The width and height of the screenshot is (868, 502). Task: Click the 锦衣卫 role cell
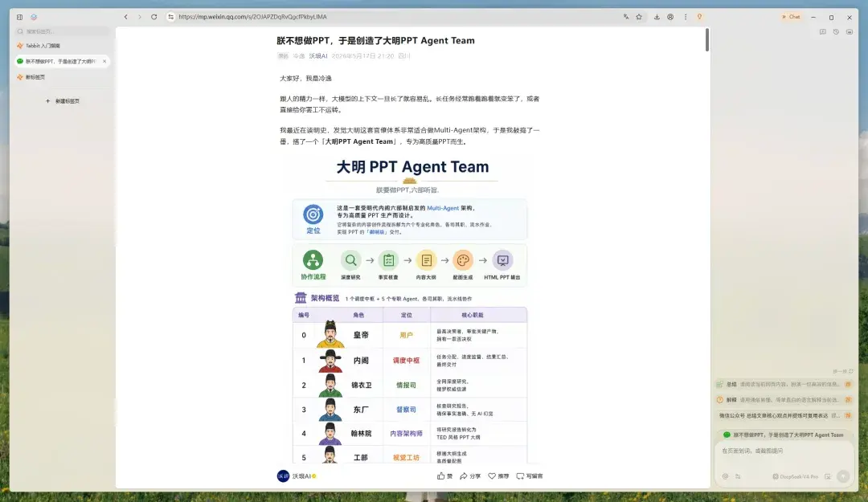point(361,386)
